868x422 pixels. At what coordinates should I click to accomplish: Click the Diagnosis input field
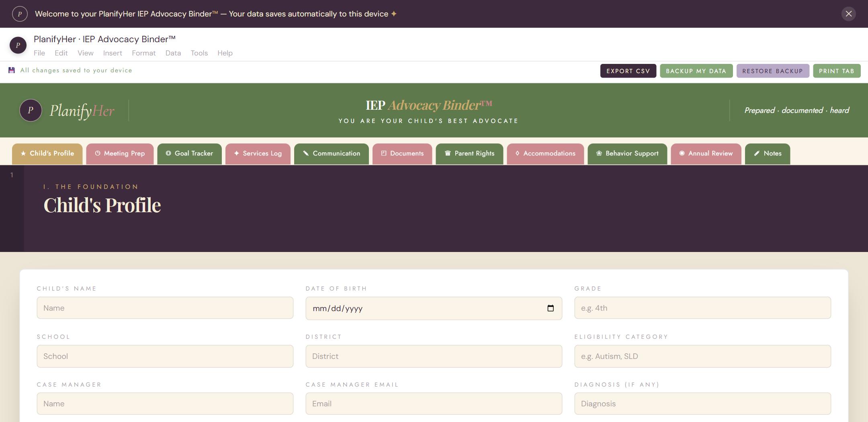pos(702,404)
